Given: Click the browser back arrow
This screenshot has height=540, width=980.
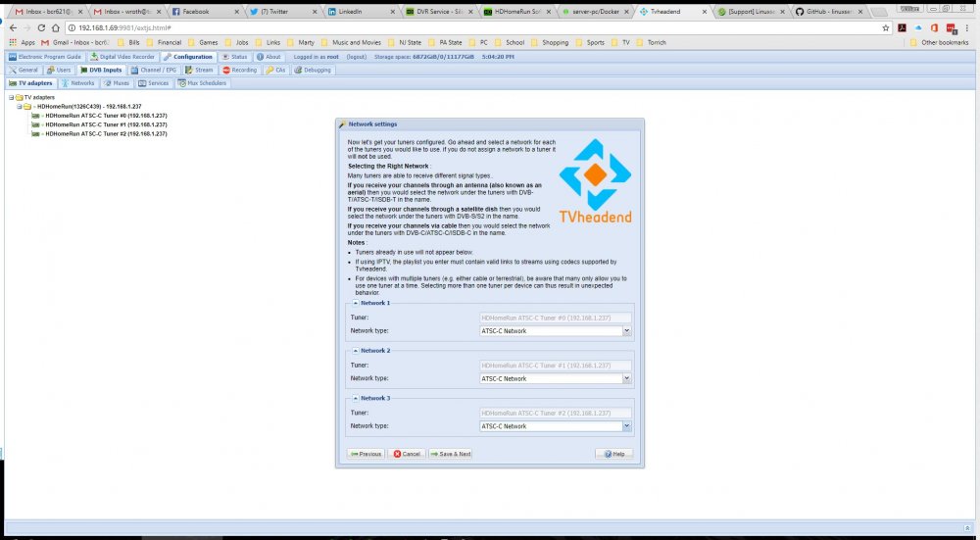Looking at the screenshot, I should (13, 28).
